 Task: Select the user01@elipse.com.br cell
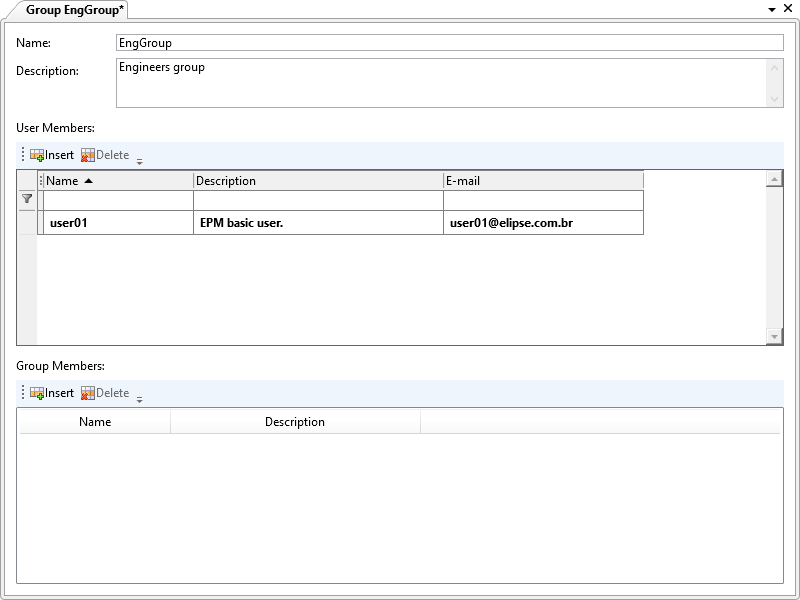click(x=543, y=223)
